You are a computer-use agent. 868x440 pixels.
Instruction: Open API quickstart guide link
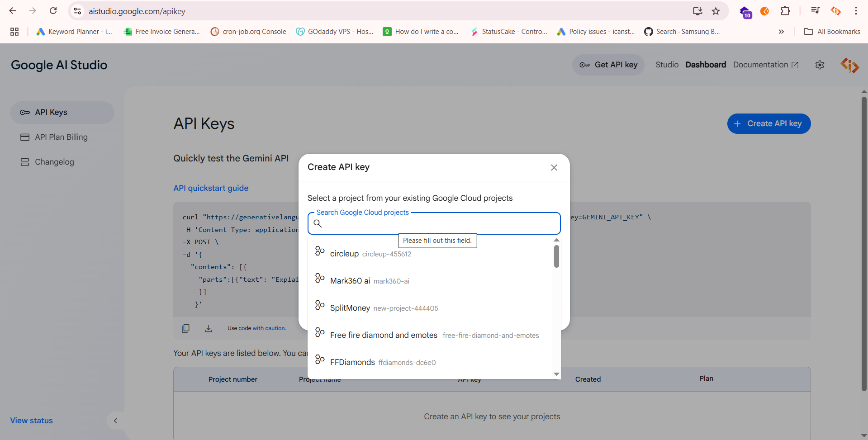tap(211, 188)
